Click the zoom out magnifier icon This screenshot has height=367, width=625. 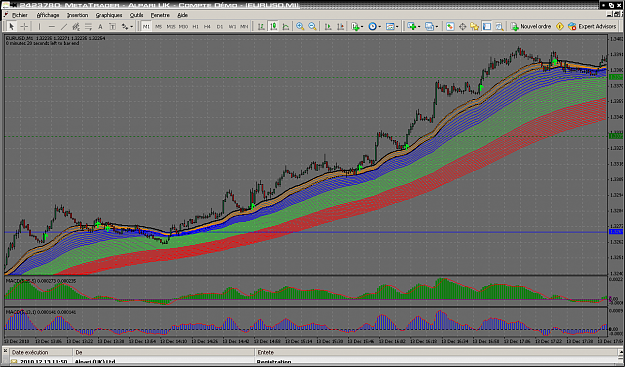coord(312,27)
